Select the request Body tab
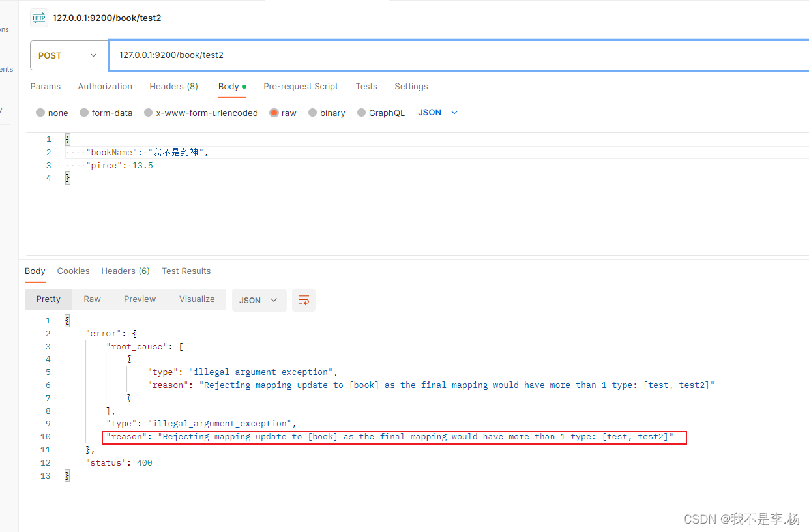 (x=232, y=87)
